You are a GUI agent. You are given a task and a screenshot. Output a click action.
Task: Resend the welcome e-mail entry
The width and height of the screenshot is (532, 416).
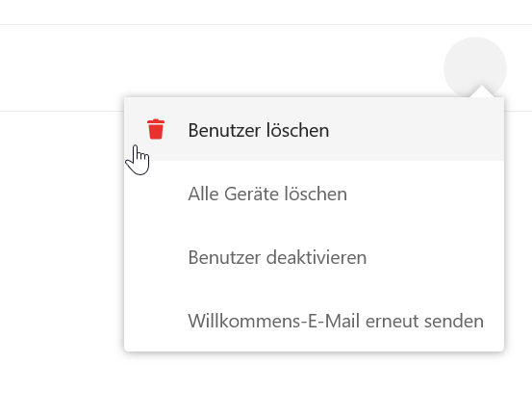tap(314, 320)
